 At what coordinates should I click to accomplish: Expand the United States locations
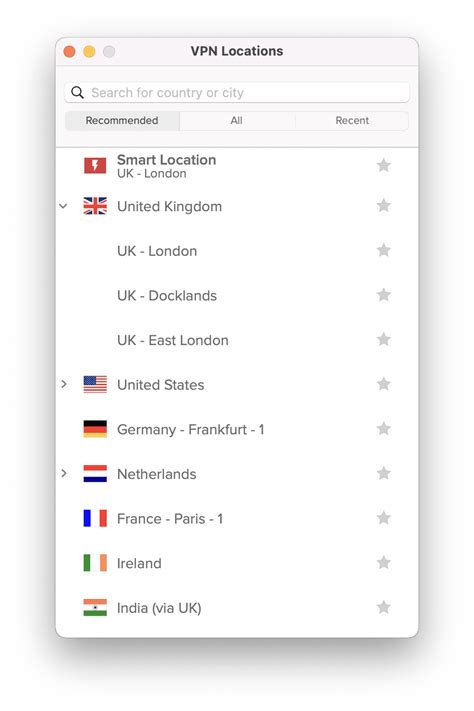coord(64,385)
